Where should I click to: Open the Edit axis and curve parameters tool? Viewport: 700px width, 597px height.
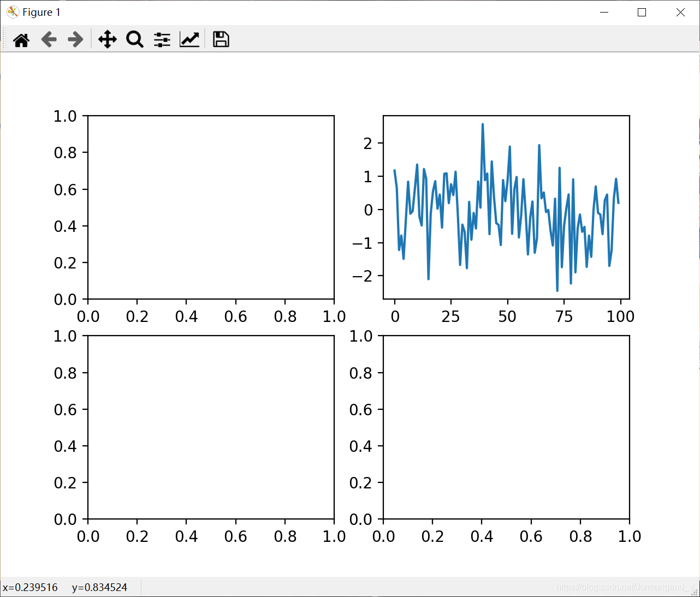pyautogui.click(x=189, y=39)
